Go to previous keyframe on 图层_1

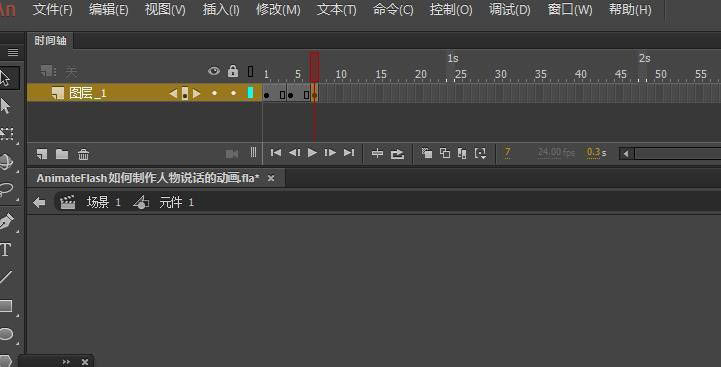pyautogui.click(x=173, y=93)
